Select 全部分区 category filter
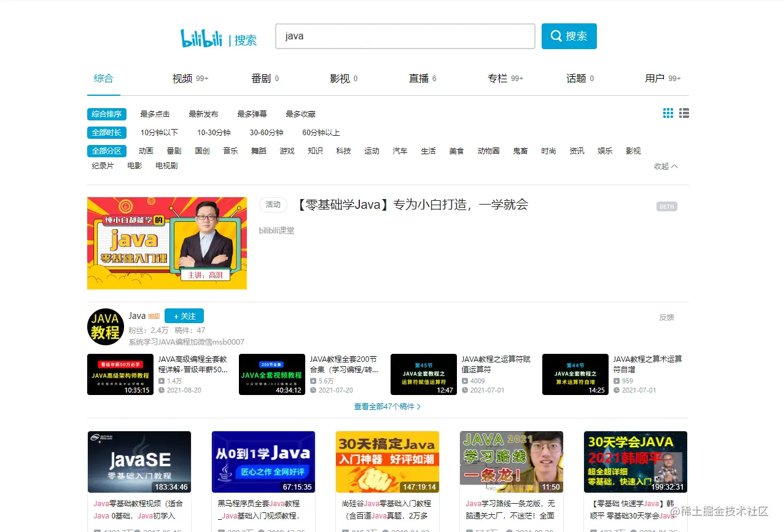Viewport: 783px width, 532px height. [x=107, y=151]
